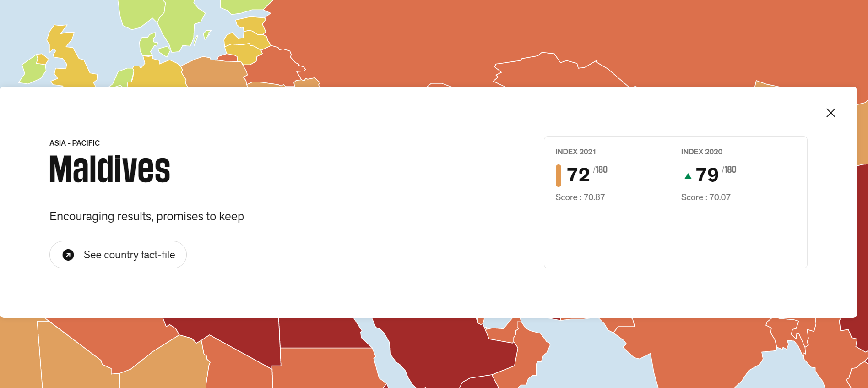The image size is (868, 388).
Task: Click the orange rank bar beside 72
Action: click(558, 175)
